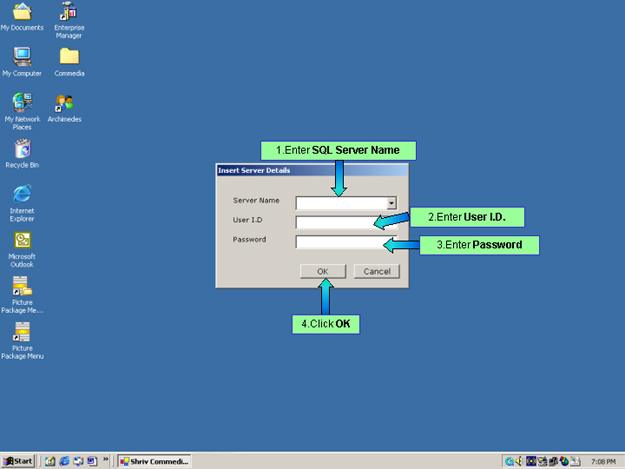Select My Network Places icon
This screenshot has height=469, width=625.
point(22,103)
